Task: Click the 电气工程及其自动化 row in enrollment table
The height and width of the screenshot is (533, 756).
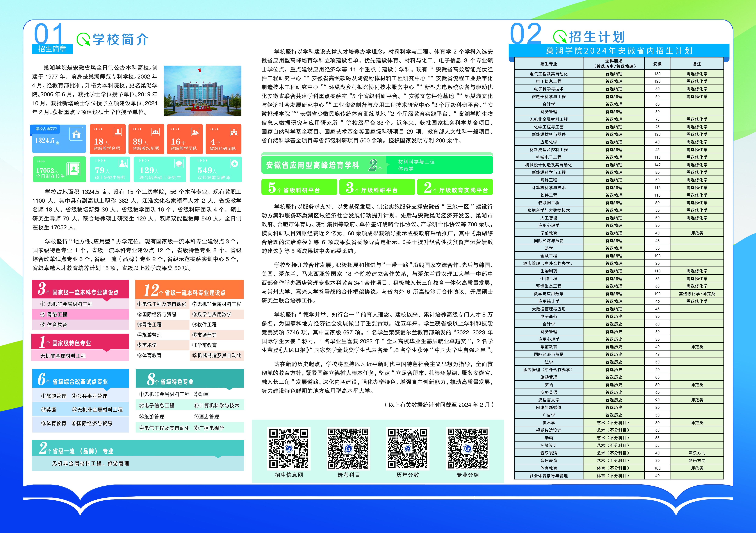Action: pos(549,74)
